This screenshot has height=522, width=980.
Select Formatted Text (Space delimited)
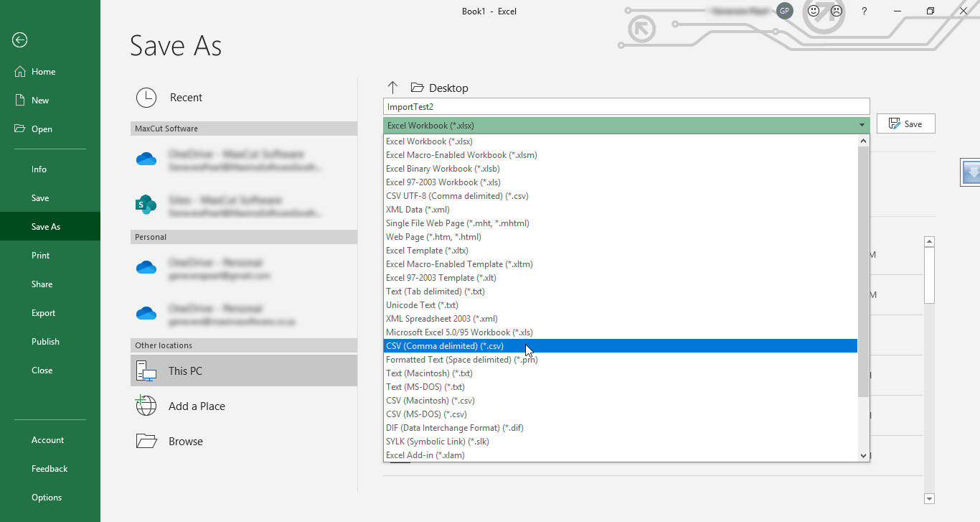pyautogui.click(x=621, y=360)
